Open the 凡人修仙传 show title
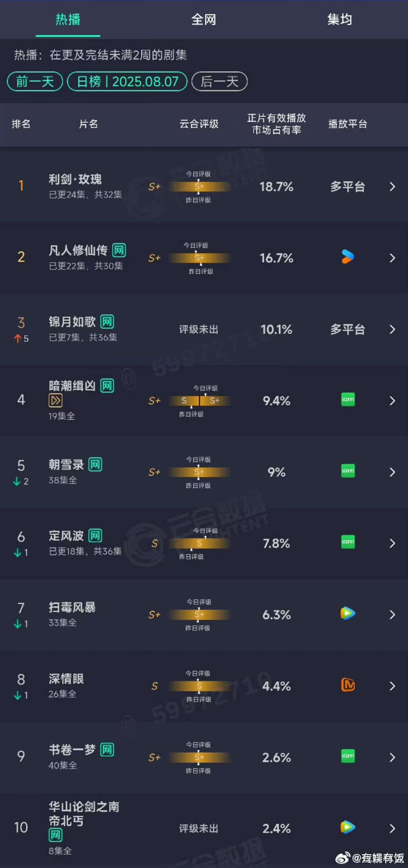Image resolution: width=408 pixels, height=868 pixels. [x=78, y=250]
